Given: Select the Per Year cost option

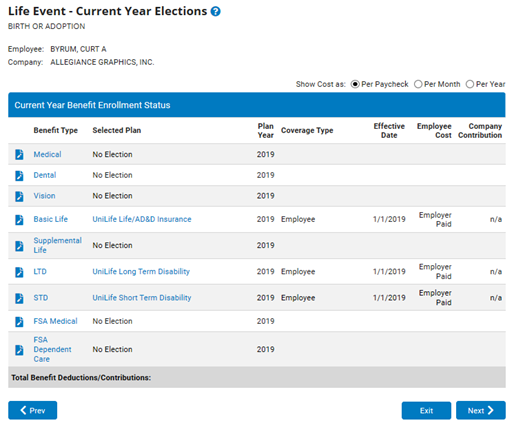Looking at the screenshot, I should [470, 84].
